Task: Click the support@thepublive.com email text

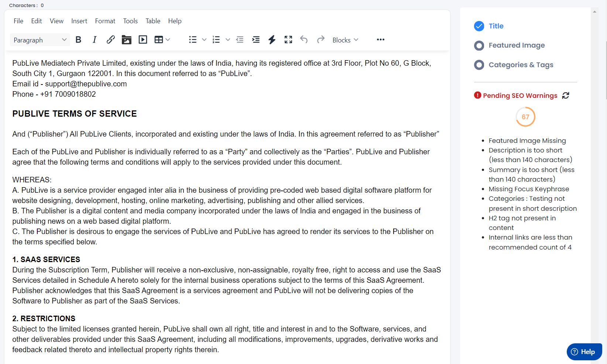Action: (x=86, y=84)
